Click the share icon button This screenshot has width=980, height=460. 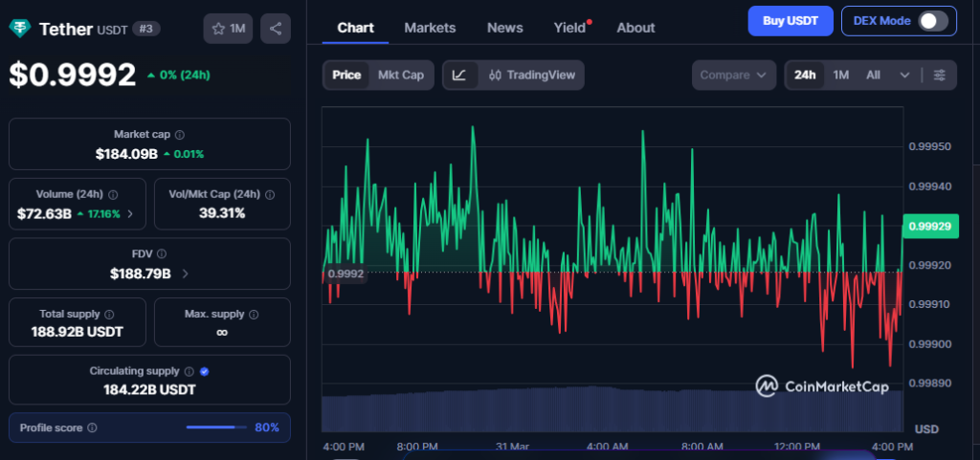276,29
